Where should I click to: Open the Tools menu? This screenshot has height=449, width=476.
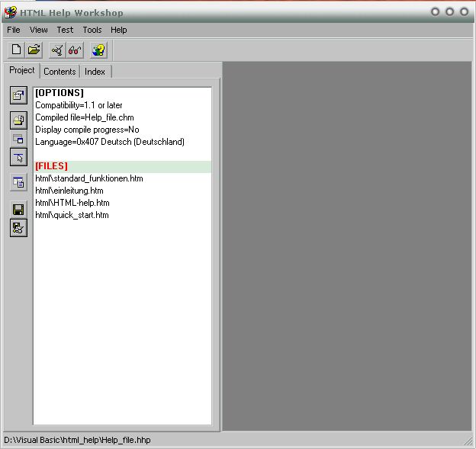pos(92,30)
